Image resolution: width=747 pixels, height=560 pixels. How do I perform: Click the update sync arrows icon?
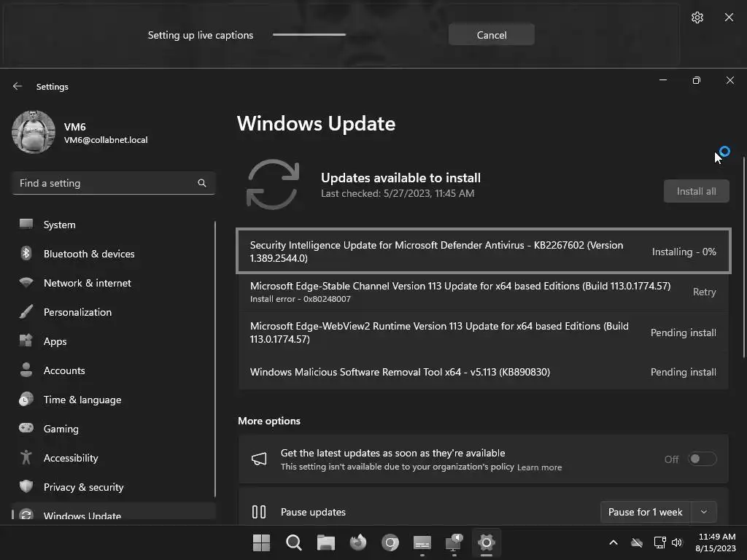click(273, 184)
